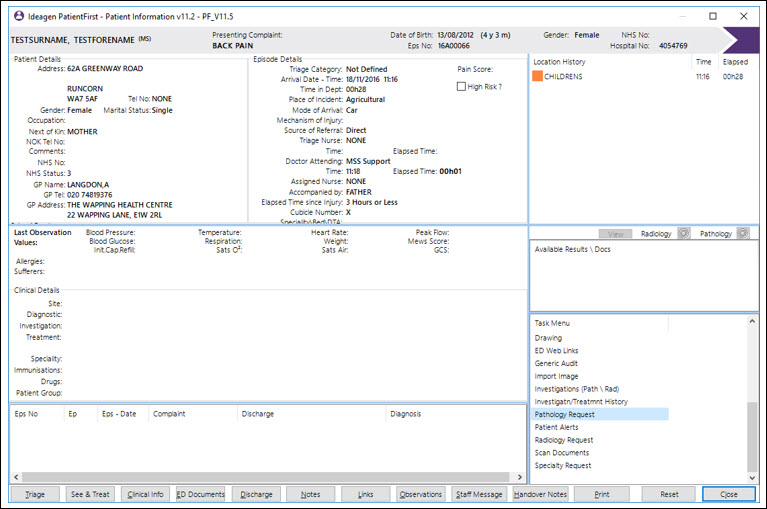
Task: Click the greyed View button
Action: pos(615,234)
